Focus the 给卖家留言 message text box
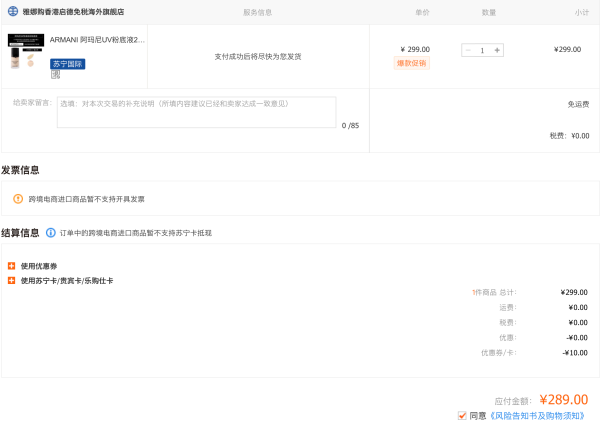This screenshot has width=600, height=423. [196, 112]
